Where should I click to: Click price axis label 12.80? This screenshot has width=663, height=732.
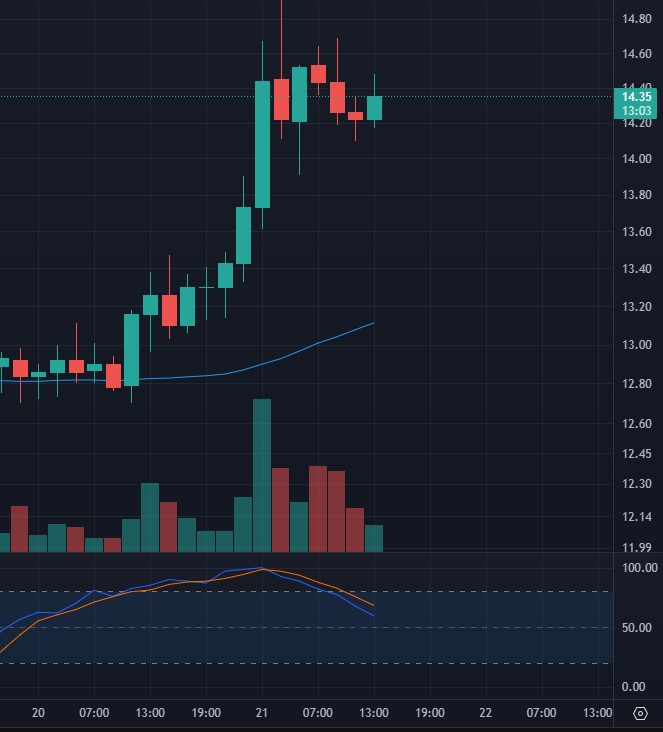pos(636,384)
